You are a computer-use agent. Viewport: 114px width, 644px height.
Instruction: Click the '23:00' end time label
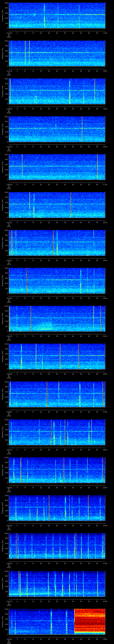[x=105, y=260]
